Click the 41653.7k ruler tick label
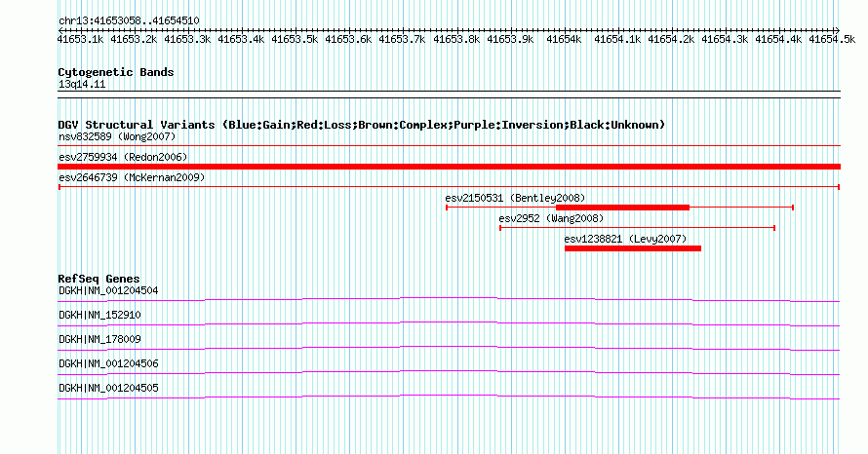868x454 pixels. [x=402, y=40]
